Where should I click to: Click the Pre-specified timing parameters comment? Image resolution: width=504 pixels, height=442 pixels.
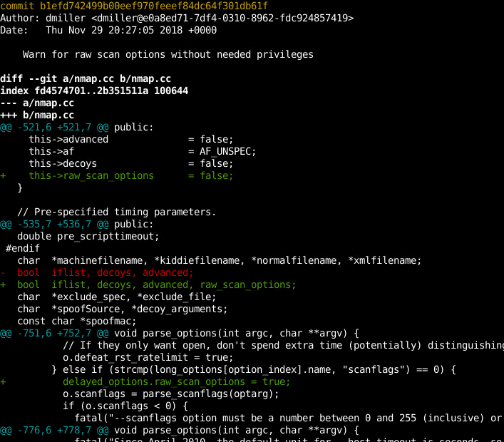[116, 212]
